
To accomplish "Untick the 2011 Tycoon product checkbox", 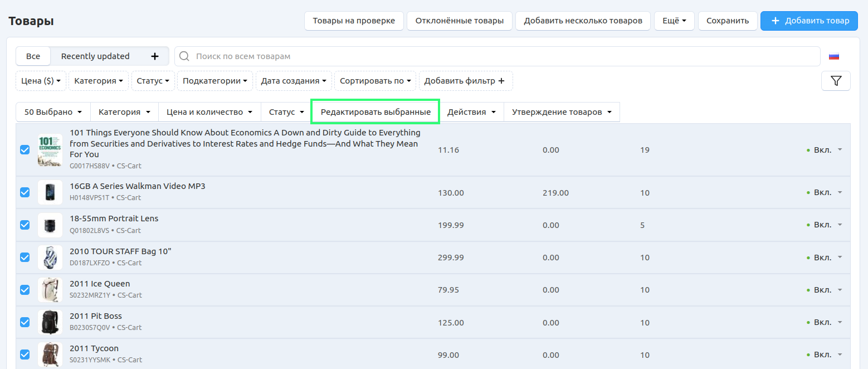I will [25, 355].
